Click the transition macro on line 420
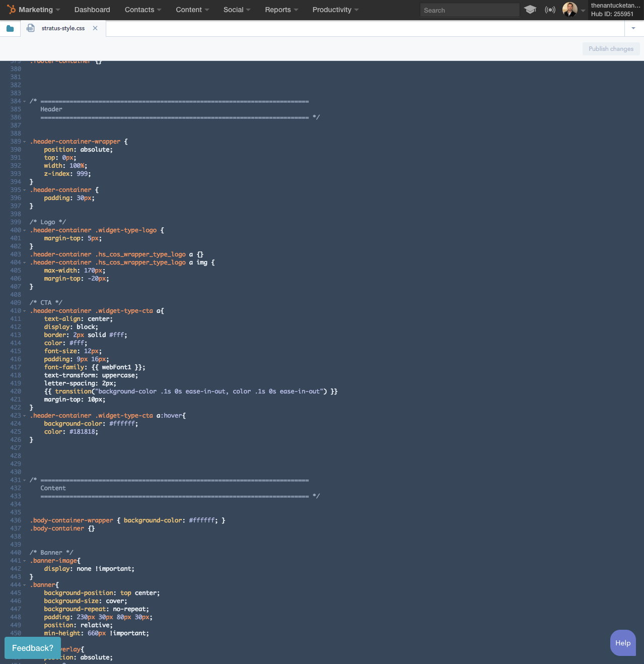The height and width of the screenshot is (664, 644). [191, 391]
